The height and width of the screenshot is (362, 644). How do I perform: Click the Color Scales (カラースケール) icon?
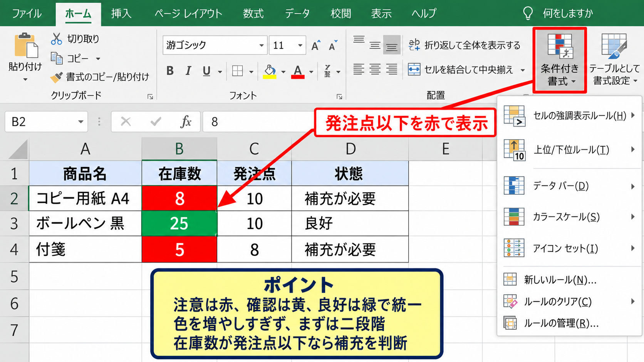click(514, 217)
